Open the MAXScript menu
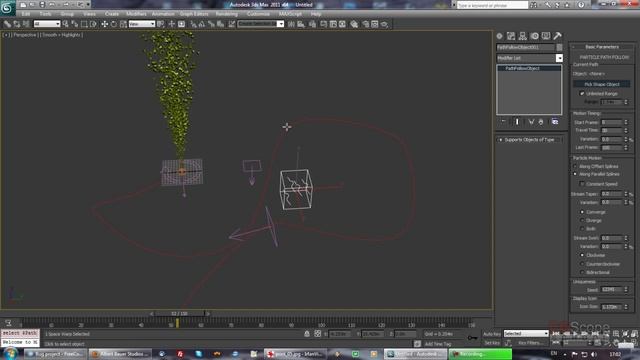Viewport: 640px width, 360px height. 290,14
